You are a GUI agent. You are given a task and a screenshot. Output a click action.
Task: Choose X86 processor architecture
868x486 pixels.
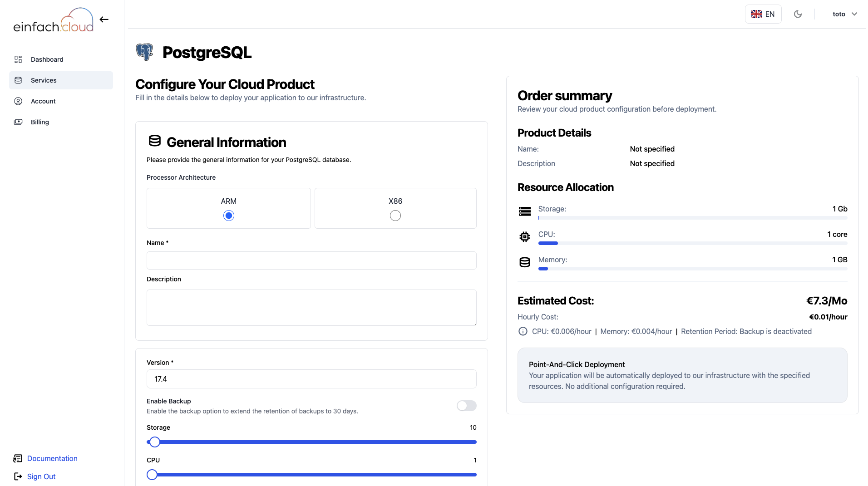coord(395,216)
